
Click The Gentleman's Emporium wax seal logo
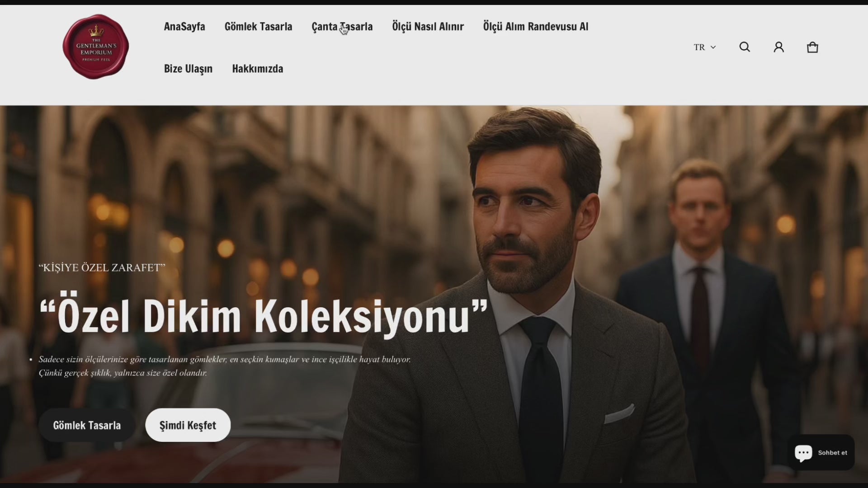[x=96, y=47]
